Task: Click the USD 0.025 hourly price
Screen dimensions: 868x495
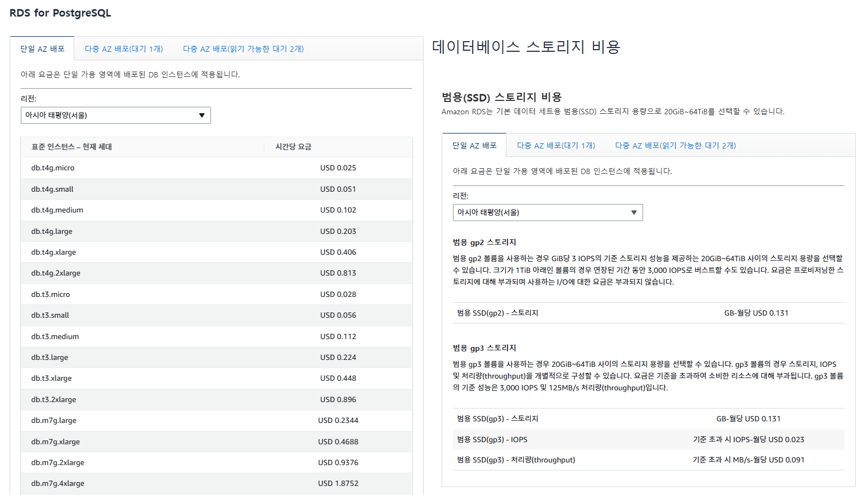Action: coord(338,168)
